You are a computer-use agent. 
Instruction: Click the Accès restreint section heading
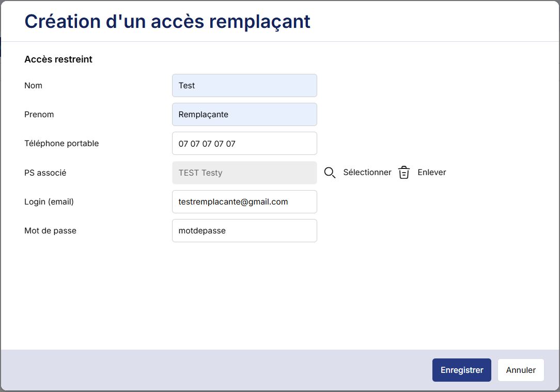click(58, 59)
